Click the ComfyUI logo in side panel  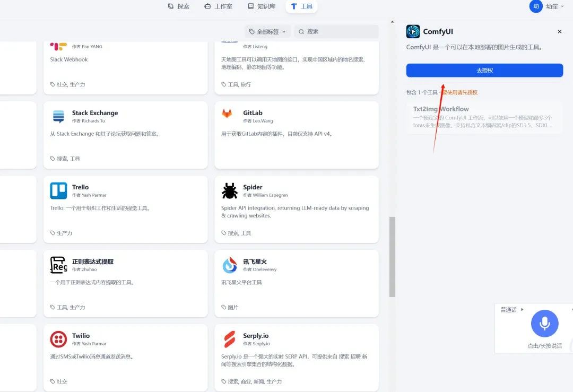click(x=413, y=31)
